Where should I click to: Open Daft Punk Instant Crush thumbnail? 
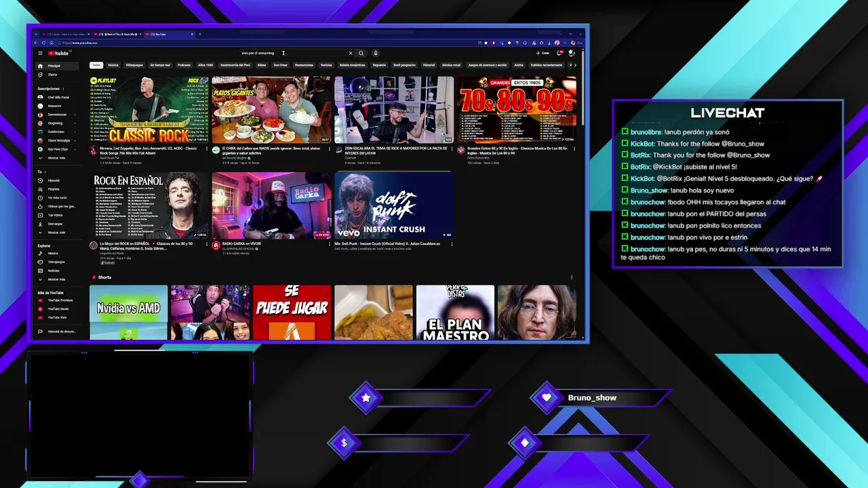394,205
